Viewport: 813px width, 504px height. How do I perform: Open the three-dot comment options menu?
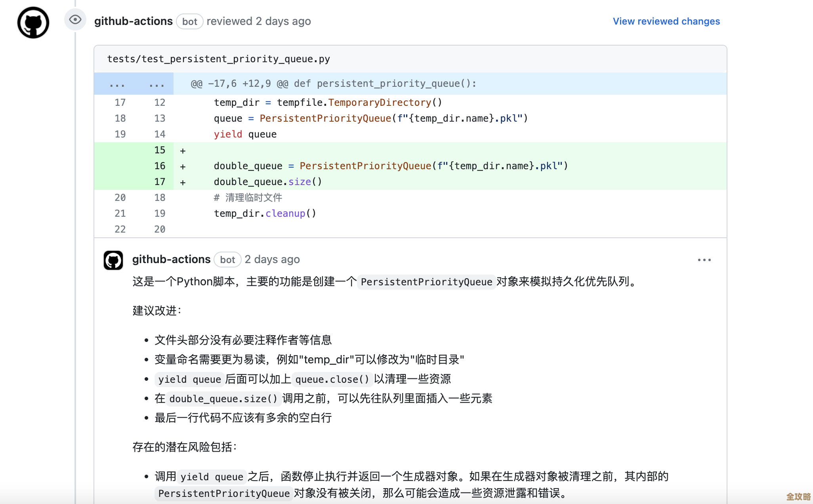tap(704, 260)
